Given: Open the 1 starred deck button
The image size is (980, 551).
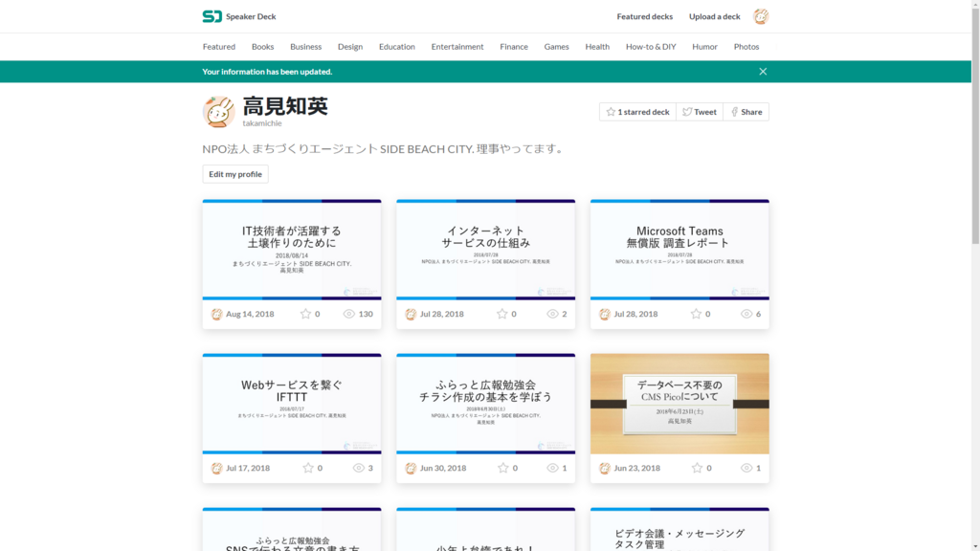Looking at the screenshot, I should point(637,112).
